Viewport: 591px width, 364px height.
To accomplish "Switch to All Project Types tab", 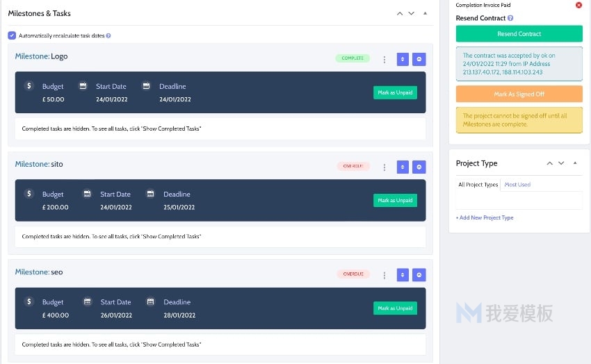I will click(478, 185).
